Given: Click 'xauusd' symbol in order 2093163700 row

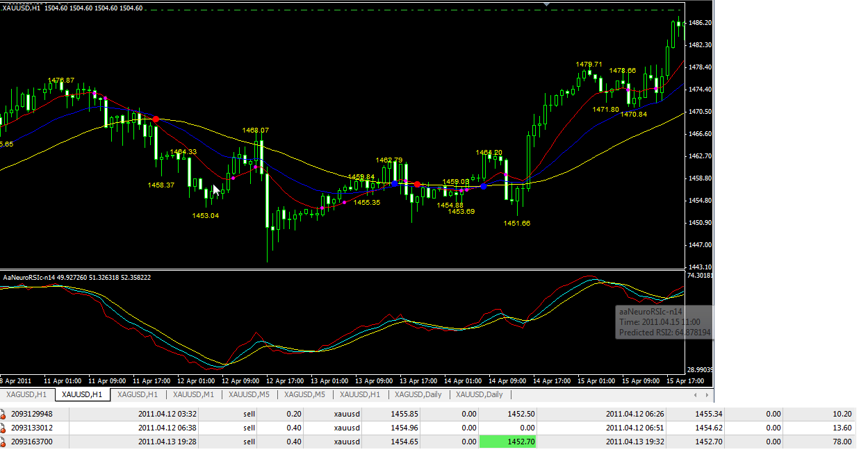Looking at the screenshot, I should [347, 442].
